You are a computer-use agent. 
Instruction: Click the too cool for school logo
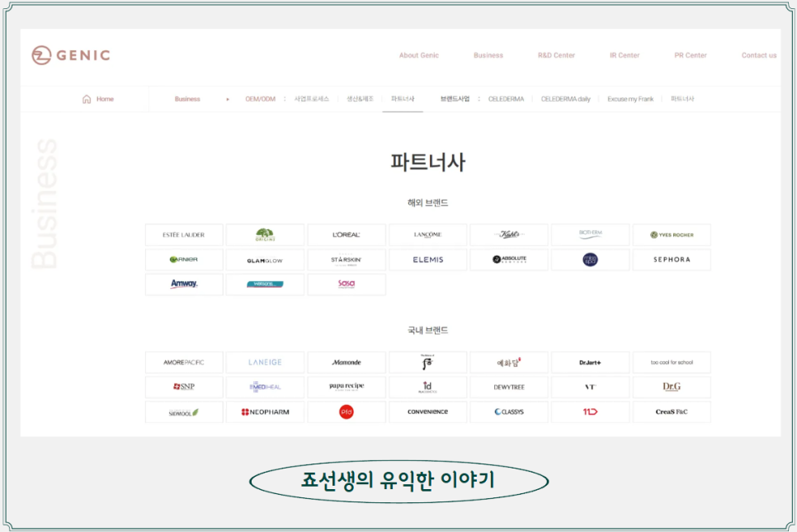click(x=672, y=362)
